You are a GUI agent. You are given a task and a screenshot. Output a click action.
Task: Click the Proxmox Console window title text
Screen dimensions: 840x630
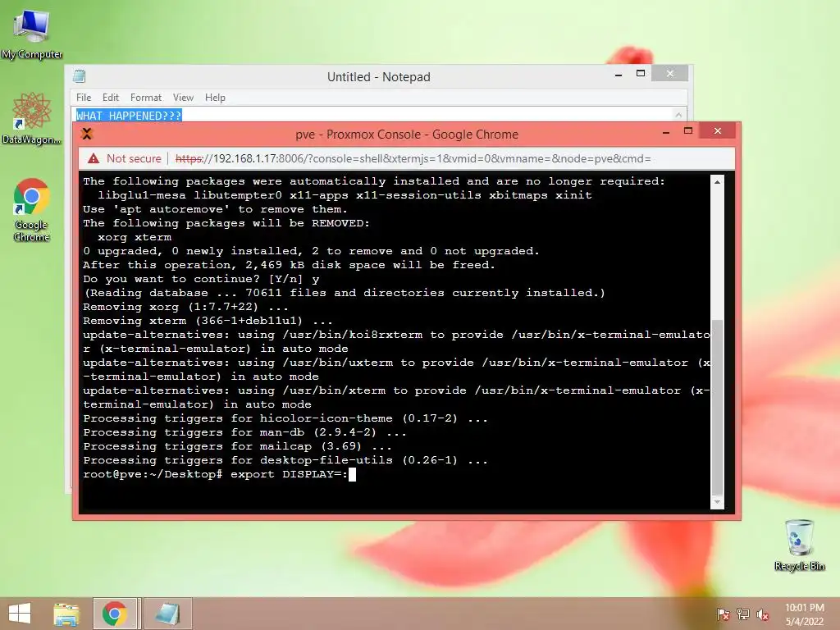407,135
